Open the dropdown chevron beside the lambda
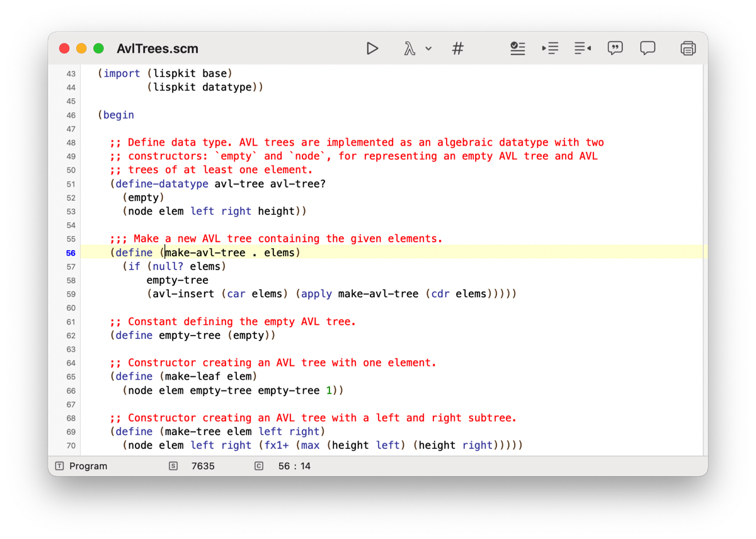Screen dimensions: 756x539 pos(428,48)
